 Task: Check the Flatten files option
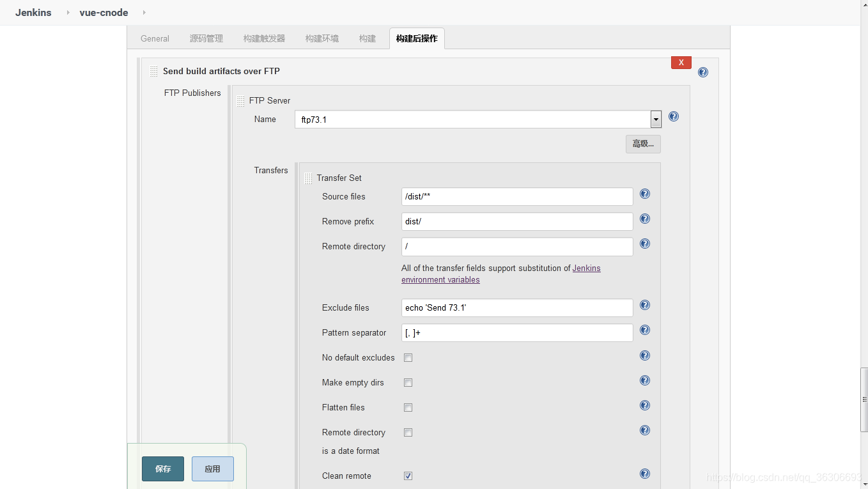(408, 408)
